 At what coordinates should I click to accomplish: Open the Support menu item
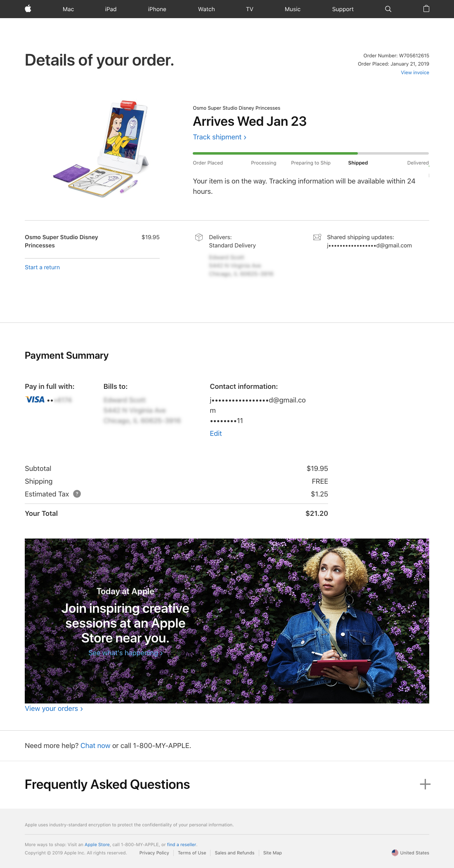pos(343,9)
